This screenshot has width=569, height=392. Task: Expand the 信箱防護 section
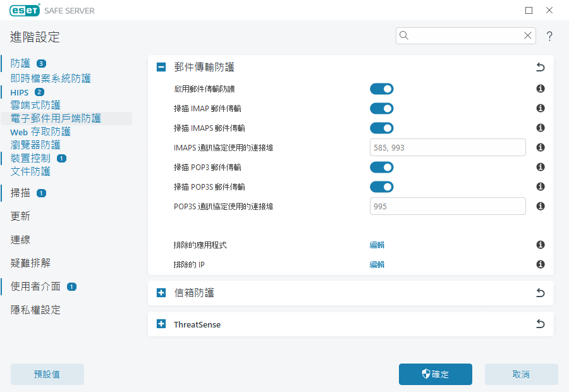161,293
